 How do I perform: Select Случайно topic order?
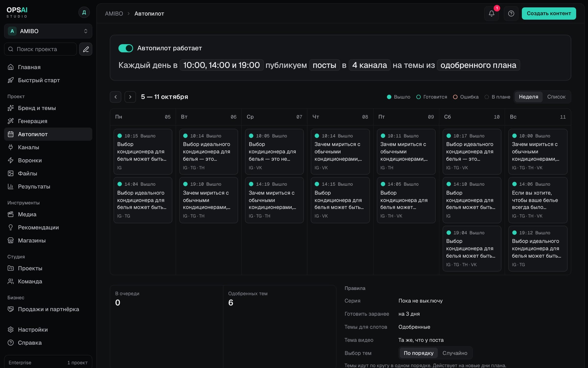455,353
